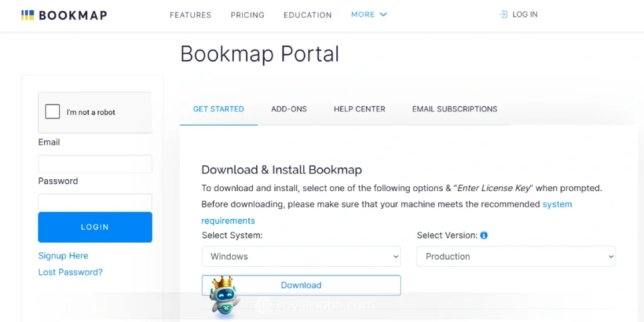Click the Download button
The height and width of the screenshot is (322, 644).
[301, 285]
